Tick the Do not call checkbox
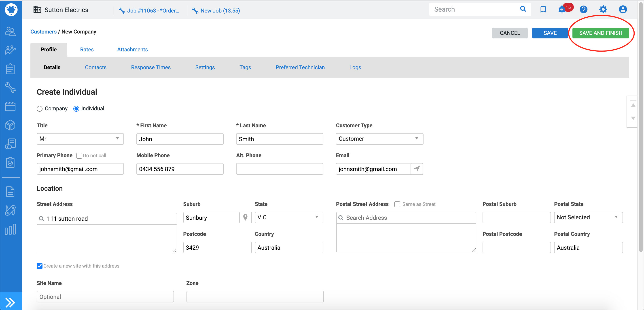 [79, 156]
